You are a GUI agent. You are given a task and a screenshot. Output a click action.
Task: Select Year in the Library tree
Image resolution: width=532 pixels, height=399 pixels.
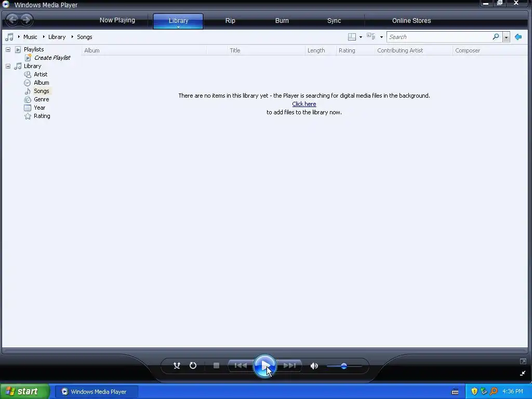[39, 108]
